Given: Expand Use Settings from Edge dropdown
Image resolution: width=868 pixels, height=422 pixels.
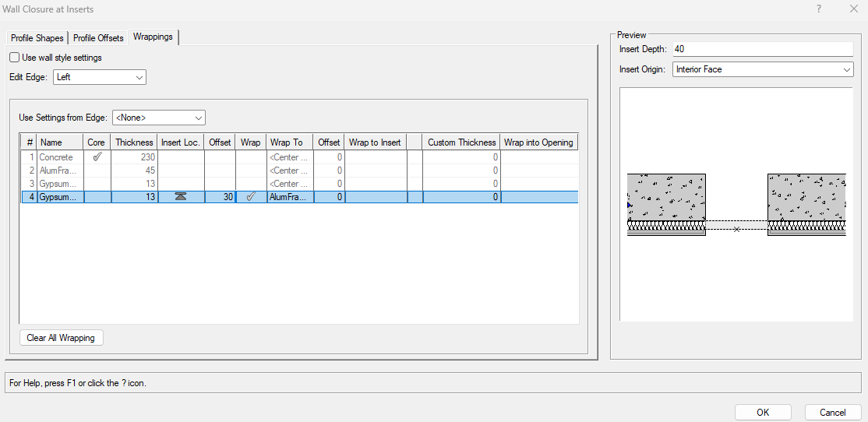Looking at the screenshot, I should (x=158, y=118).
